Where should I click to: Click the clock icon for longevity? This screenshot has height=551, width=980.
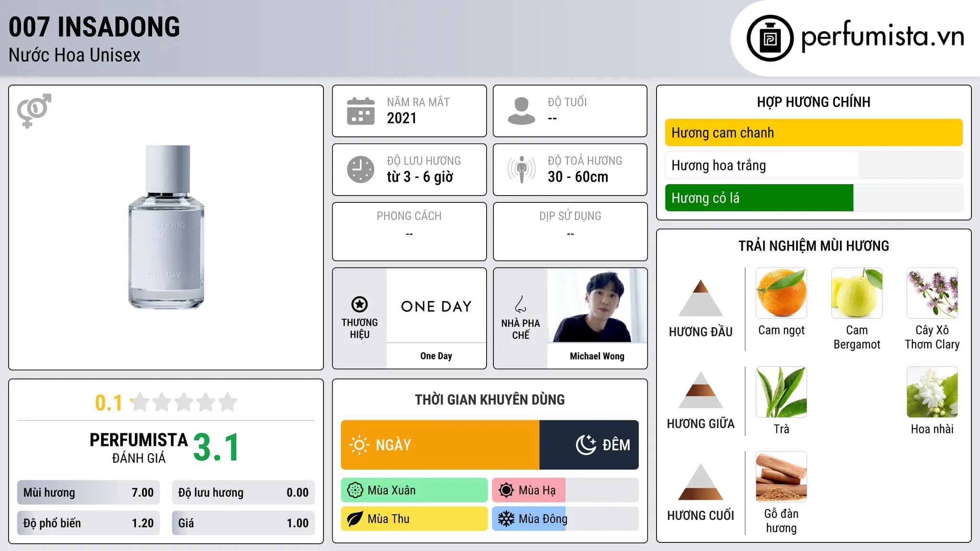pos(361,169)
